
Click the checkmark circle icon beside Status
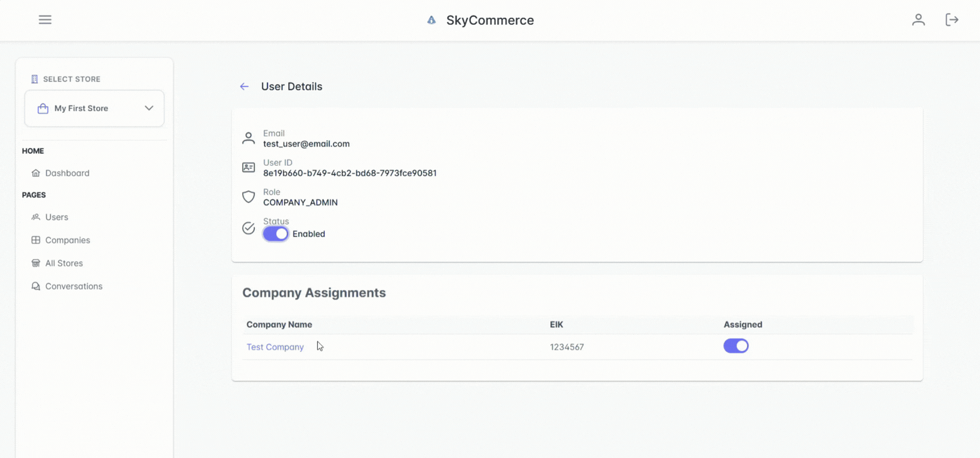248,228
